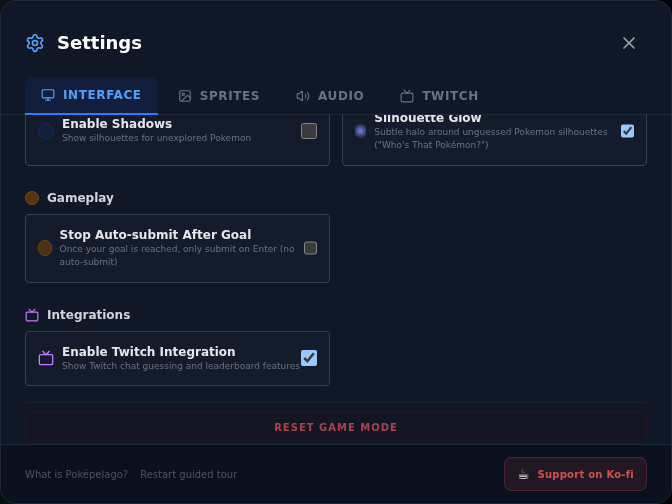Click the Enable Twitch Integration label
This screenshot has height=504, width=672.
(x=149, y=352)
